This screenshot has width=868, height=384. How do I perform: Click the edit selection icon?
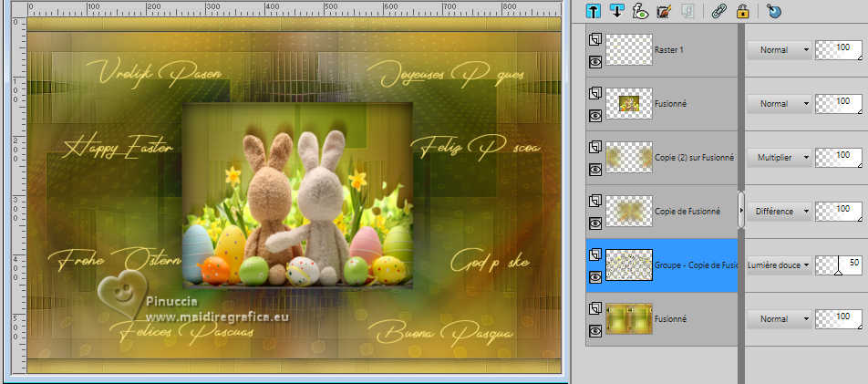(x=664, y=11)
